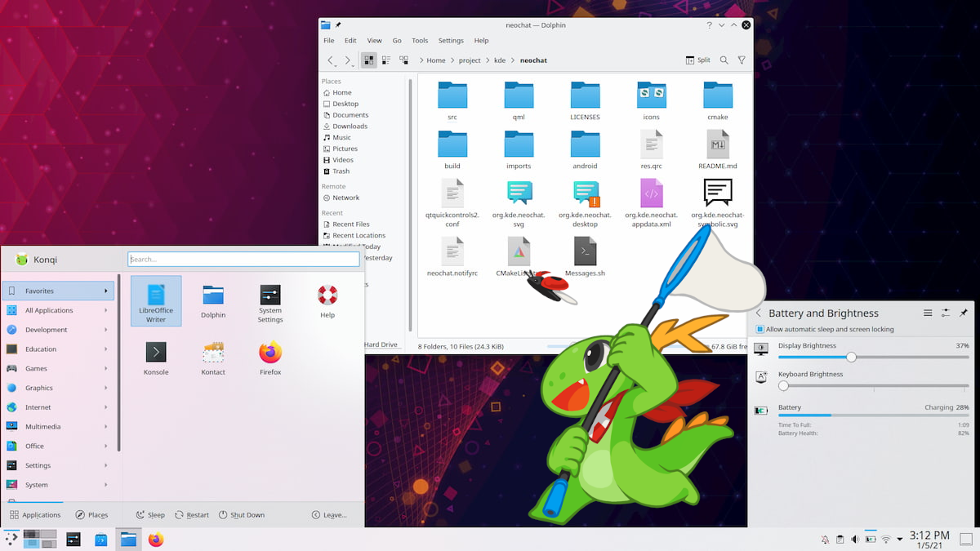Click the Firefox icon in the taskbar
The image size is (980, 551).
(x=156, y=540)
